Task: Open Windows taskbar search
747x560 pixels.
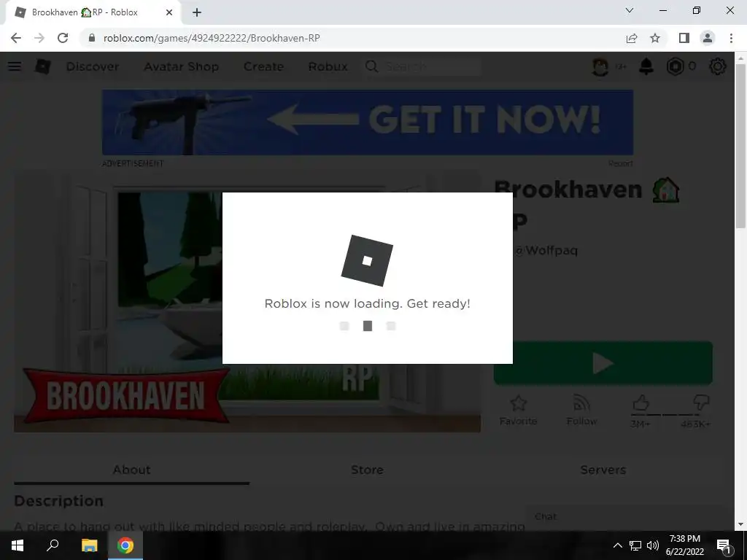Action: coord(53,545)
